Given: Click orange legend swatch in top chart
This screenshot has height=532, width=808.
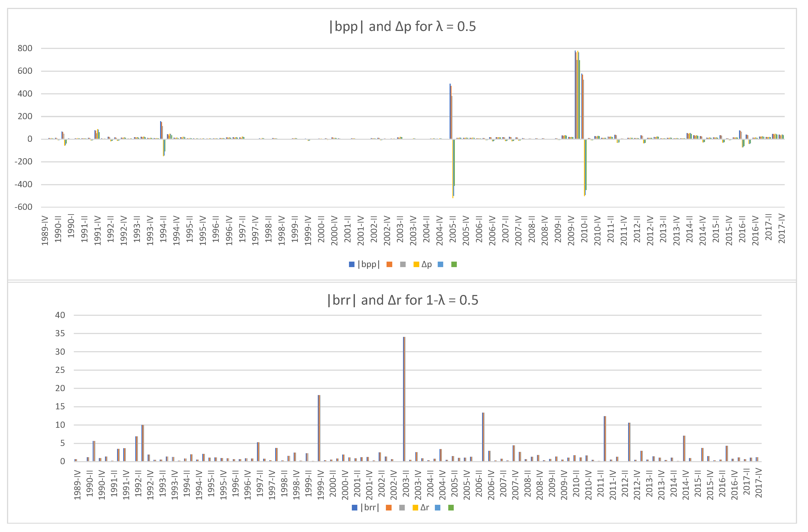Looking at the screenshot, I should [x=389, y=265].
